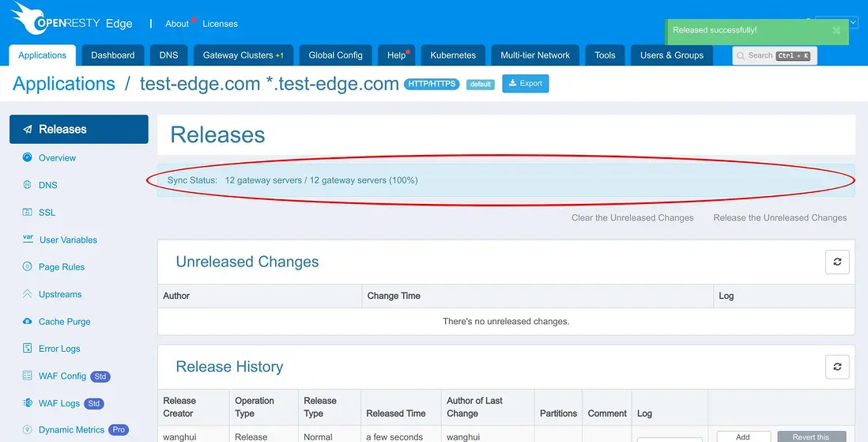The height and width of the screenshot is (442, 868).
Task: Open the Applications tab
Action: click(42, 55)
